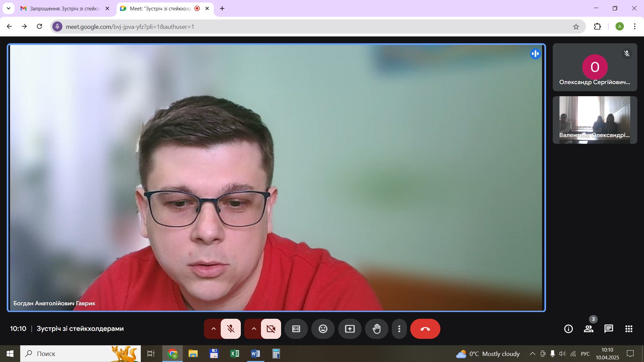
Task: Click muted microphone icon on Олександр's tile
Action: coord(627,54)
